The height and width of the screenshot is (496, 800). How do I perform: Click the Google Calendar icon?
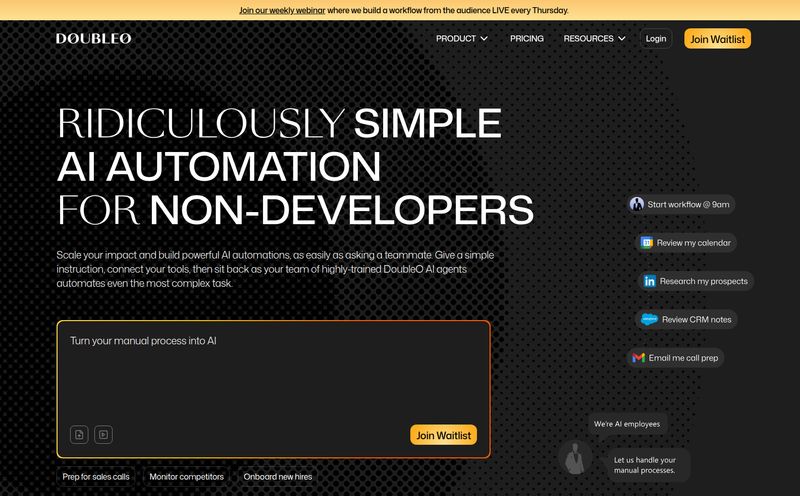click(646, 243)
